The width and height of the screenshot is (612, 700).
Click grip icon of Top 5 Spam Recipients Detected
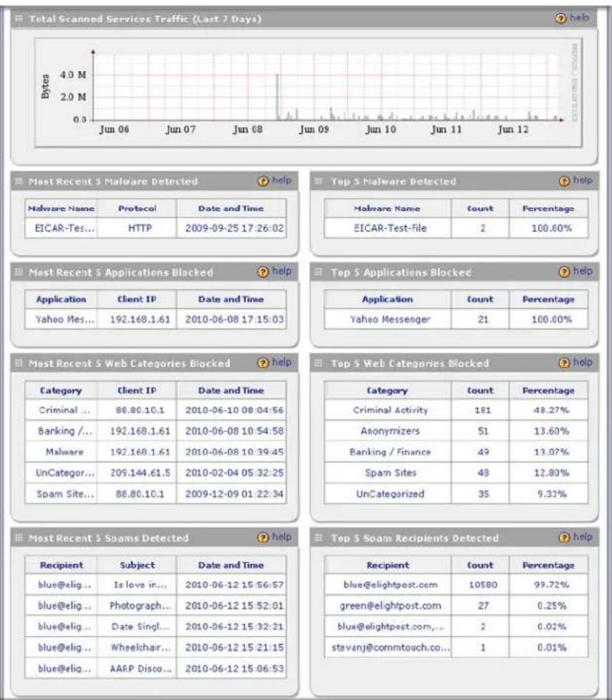[318, 538]
